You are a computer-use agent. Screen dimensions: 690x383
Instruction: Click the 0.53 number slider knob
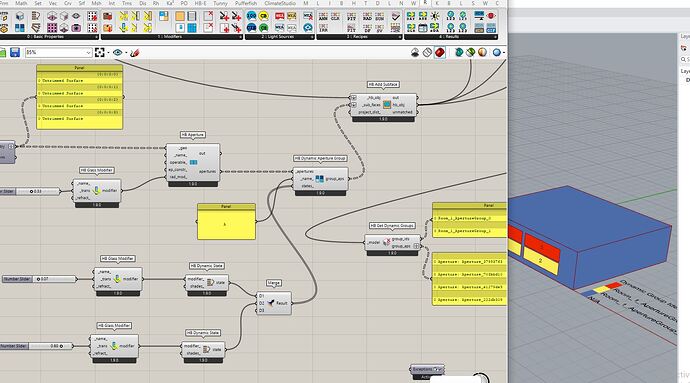click(31, 192)
